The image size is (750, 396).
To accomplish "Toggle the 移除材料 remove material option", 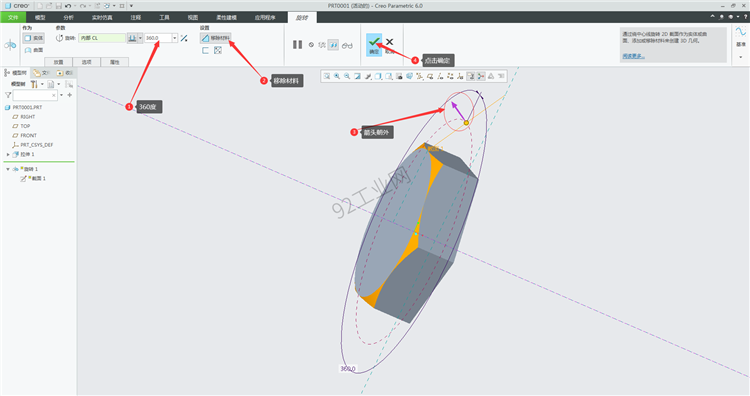I will click(216, 38).
